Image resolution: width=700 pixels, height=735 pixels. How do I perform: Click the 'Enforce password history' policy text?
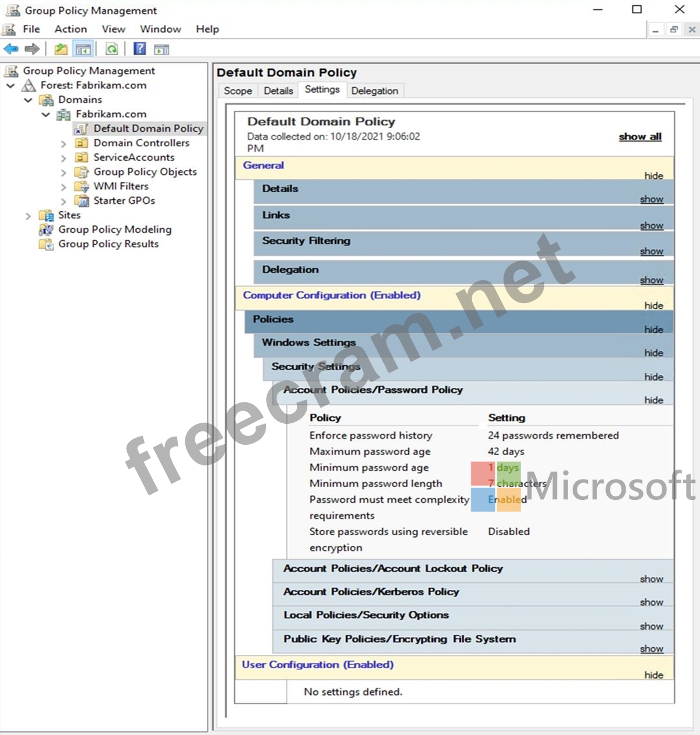point(371,435)
